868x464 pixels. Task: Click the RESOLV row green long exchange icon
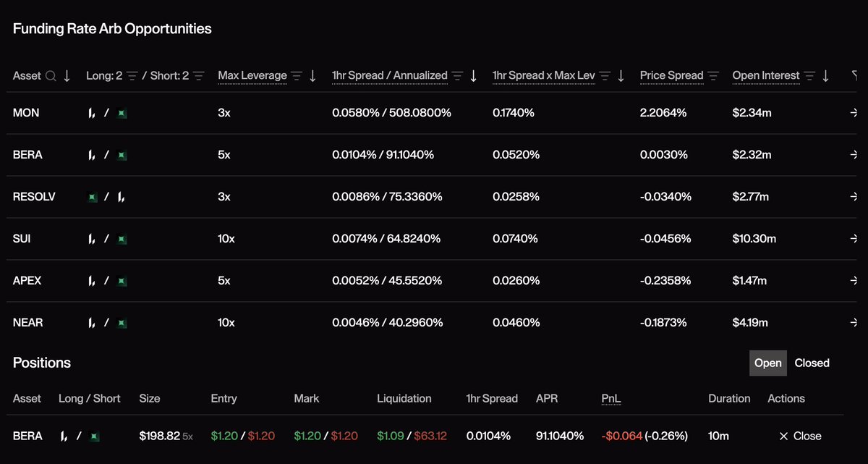click(92, 197)
